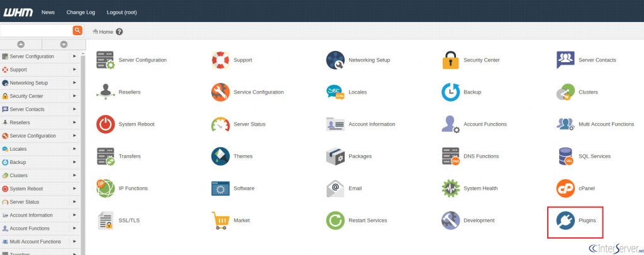Screen dimensions: 644x255
Task: Open the System Health gear icon
Action: click(x=450, y=188)
